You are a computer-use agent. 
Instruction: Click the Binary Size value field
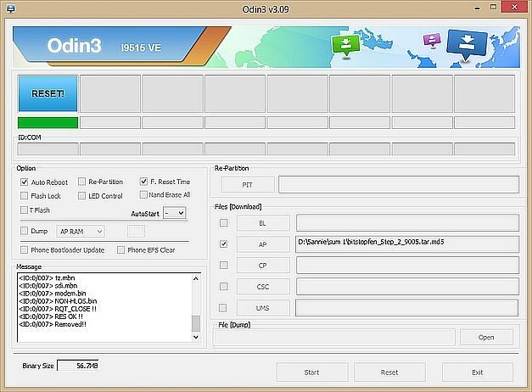click(x=78, y=366)
